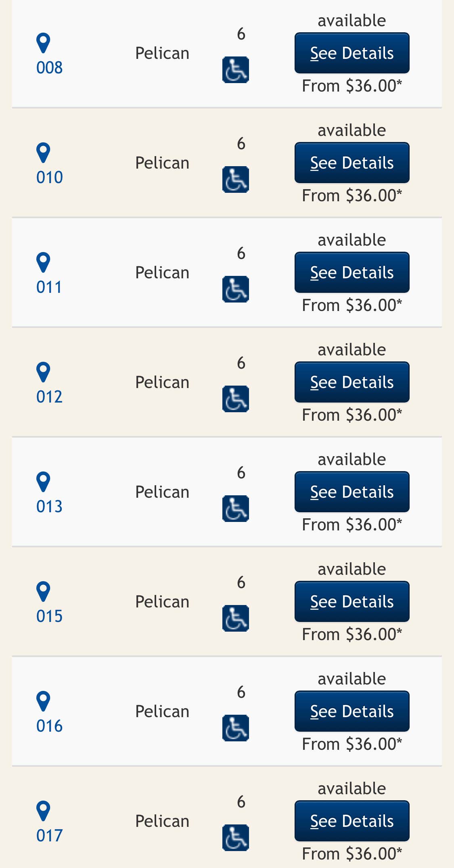Viewport: 454px width, 868px height.
Task: Click accessibility wheelchair icon for site 008
Action: (236, 70)
